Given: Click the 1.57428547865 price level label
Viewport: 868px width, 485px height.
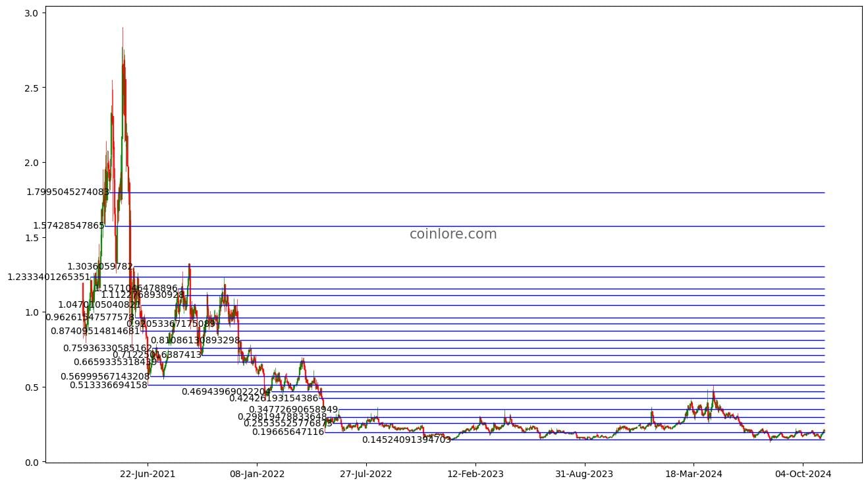Looking at the screenshot, I should point(68,225).
